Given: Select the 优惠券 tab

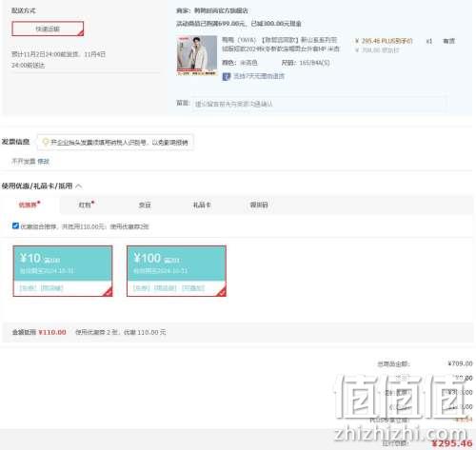Looking at the screenshot, I should pos(29,205).
